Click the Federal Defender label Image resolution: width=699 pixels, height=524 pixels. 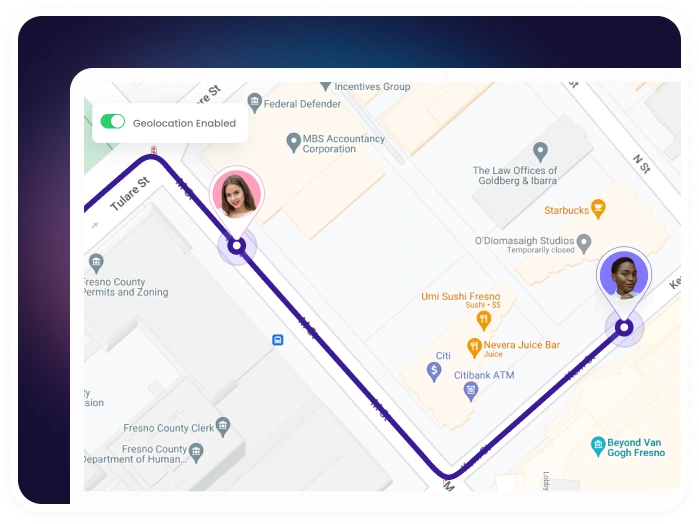[x=302, y=104]
